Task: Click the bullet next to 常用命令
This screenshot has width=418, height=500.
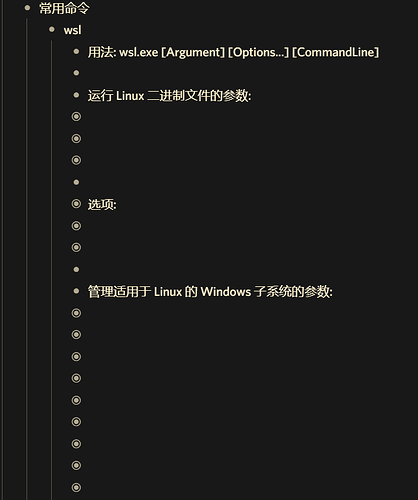Action: click(27, 8)
